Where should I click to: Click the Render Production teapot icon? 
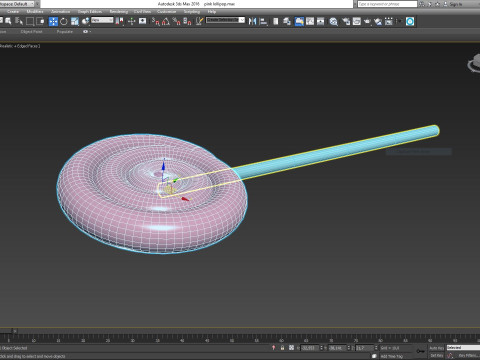(367, 22)
